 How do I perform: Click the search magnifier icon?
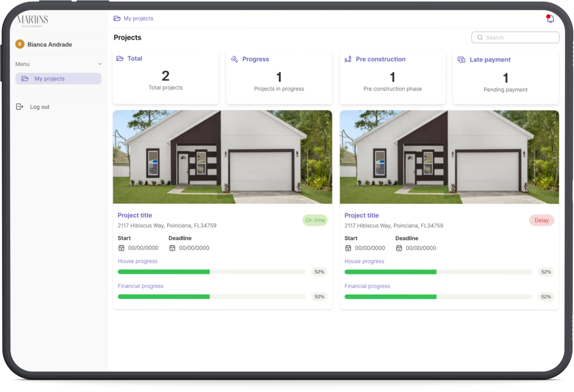click(x=480, y=38)
